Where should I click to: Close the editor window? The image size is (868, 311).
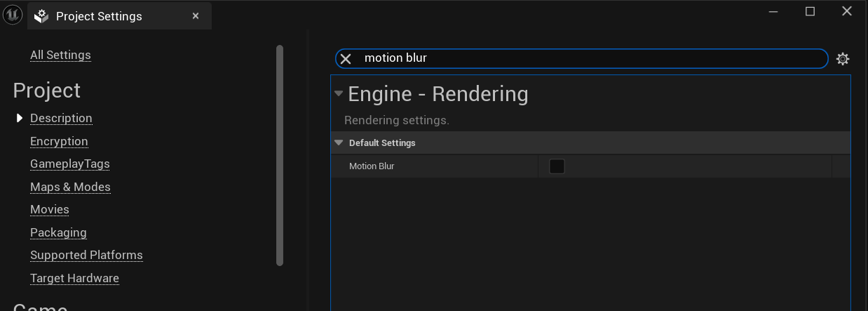pyautogui.click(x=847, y=12)
